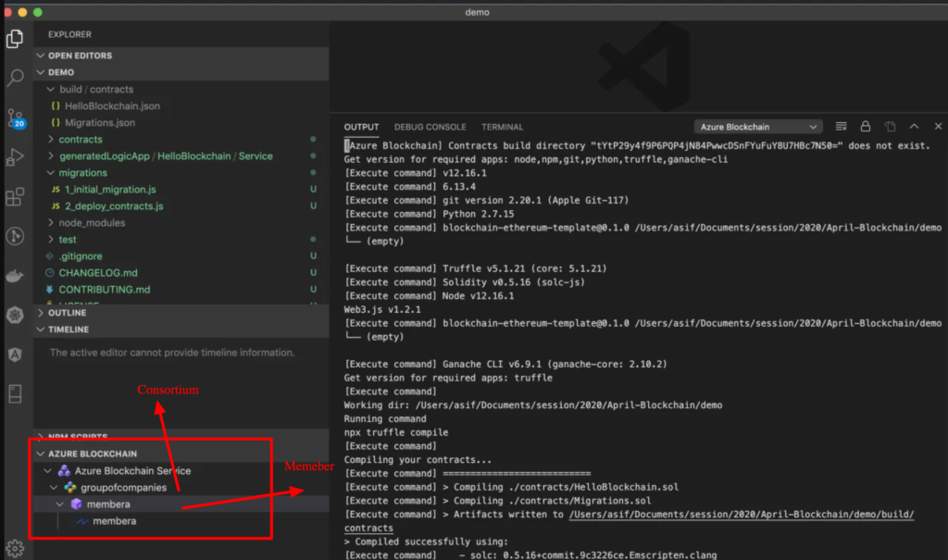Screen dimensions: 948x560
Task: Click the contracts link in the output log
Action: (x=368, y=528)
